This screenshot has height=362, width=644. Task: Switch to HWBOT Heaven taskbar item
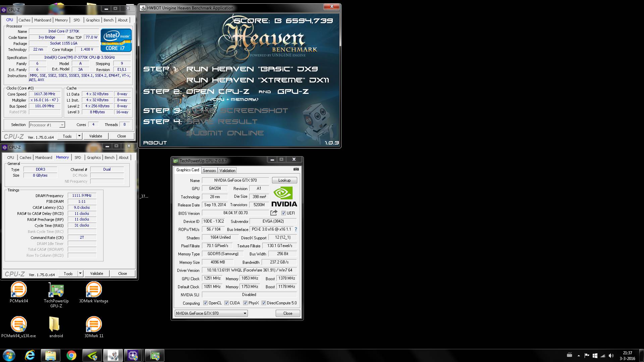tap(113, 355)
